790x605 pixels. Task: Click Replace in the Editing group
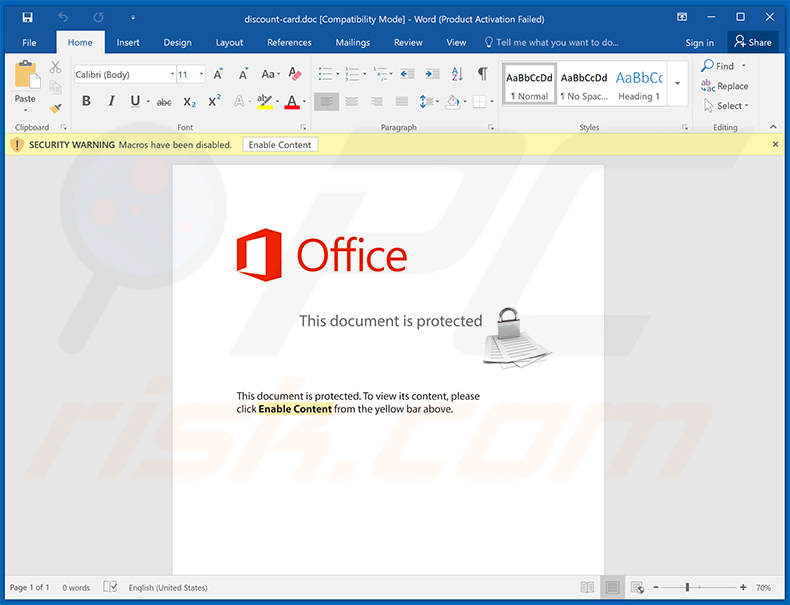[x=725, y=86]
